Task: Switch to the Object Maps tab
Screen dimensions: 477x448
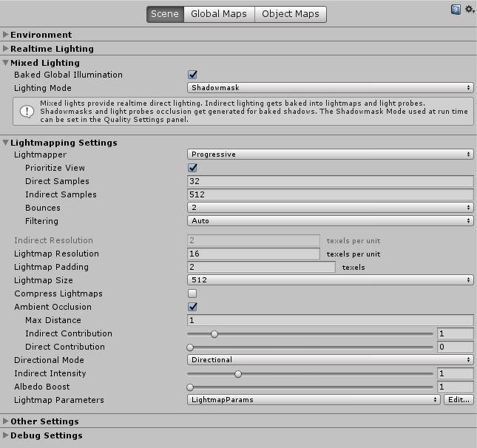Action: (x=291, y=14)
